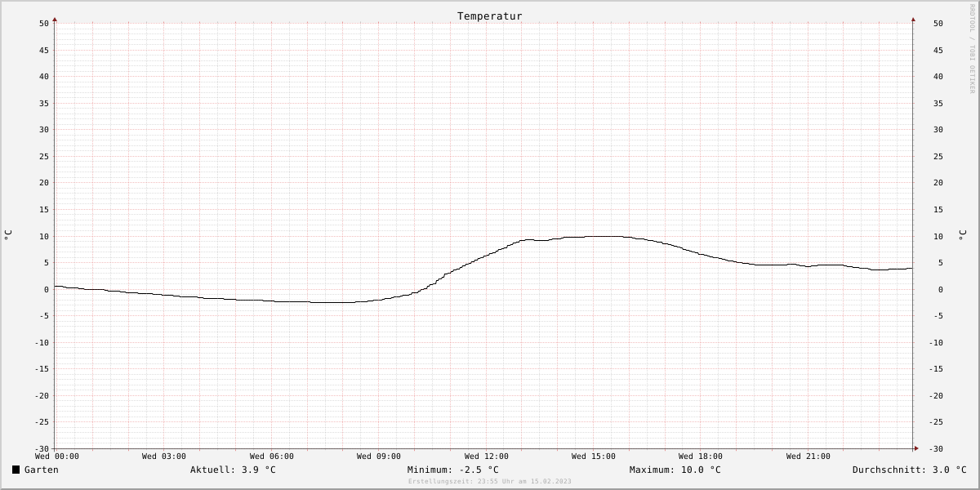
Task: Click the "Wed 21:00" time axis label
Action: (x=808, y=457)
